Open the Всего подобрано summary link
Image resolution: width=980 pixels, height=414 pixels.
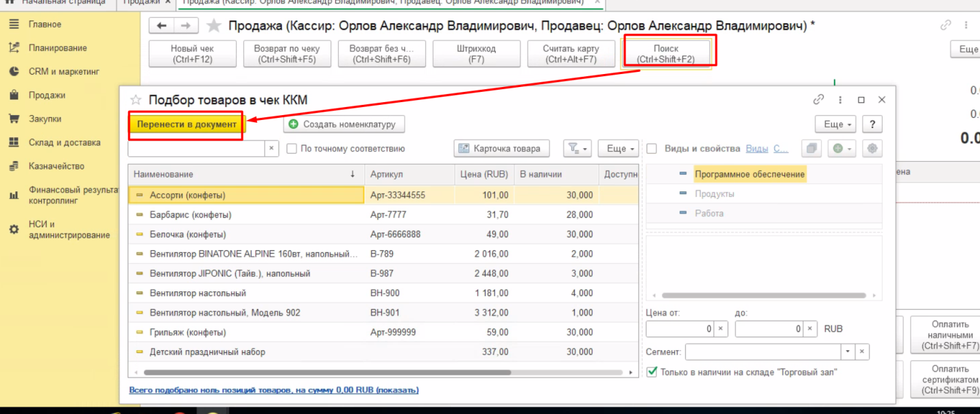point(274,390)
